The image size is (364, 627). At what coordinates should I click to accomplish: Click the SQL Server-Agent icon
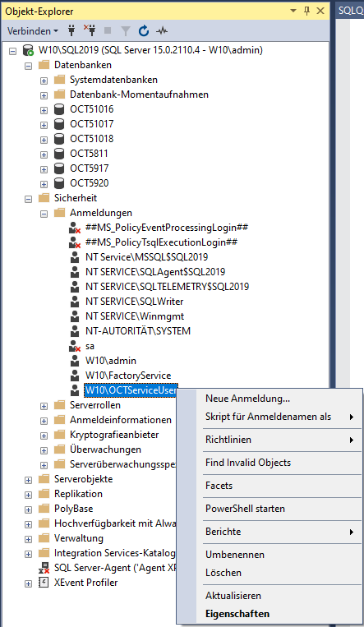point(44,568)
